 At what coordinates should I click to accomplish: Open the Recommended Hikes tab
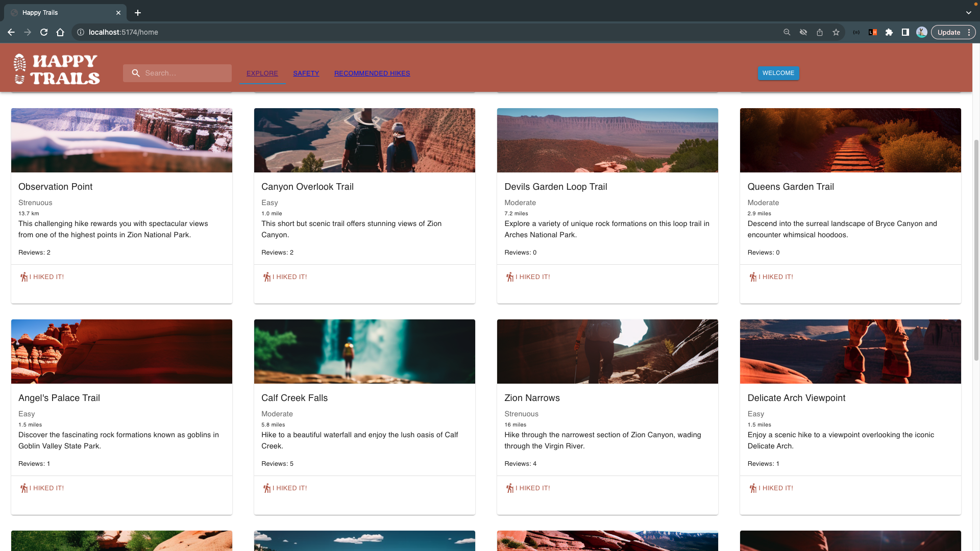coord(372,73)
